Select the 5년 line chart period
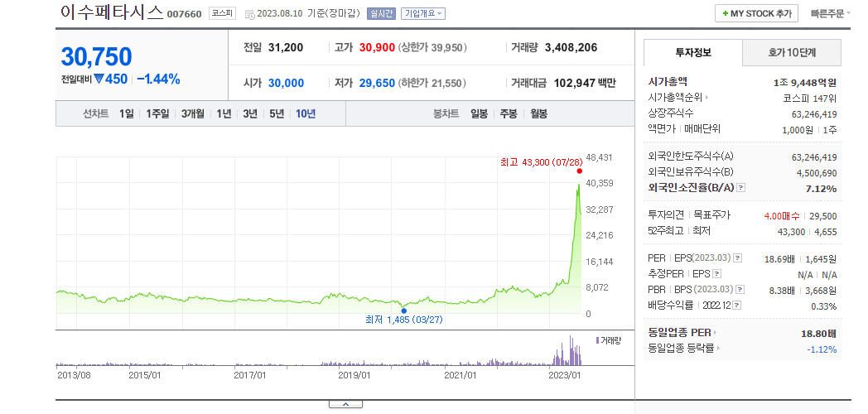Viewport: 868px width, 414px height. click(x=277, y=114)
